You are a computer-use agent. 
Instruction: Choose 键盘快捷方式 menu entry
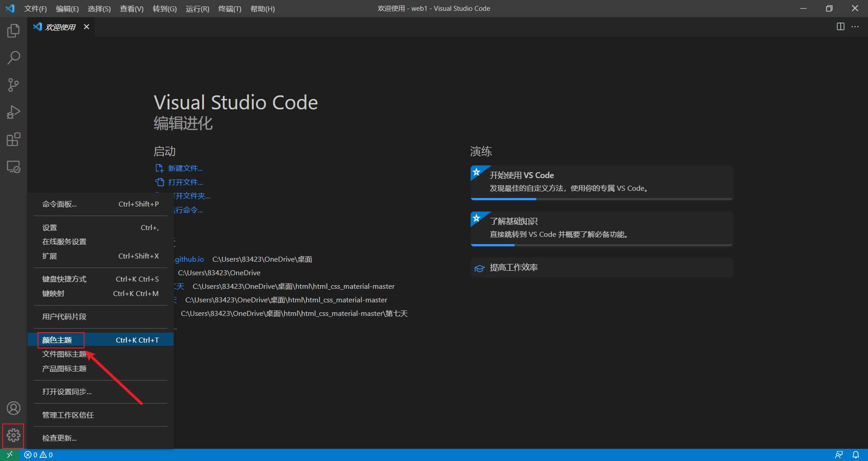[x=100, y=279]
